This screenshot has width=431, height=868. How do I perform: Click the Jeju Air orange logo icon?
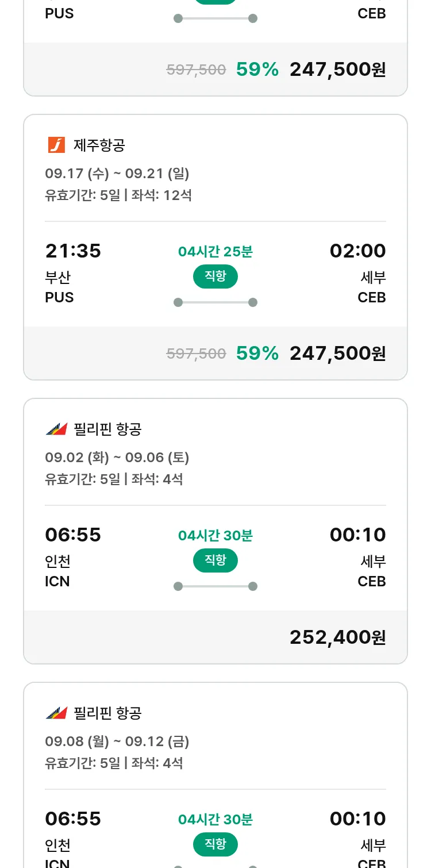click(x=56, y=145)
